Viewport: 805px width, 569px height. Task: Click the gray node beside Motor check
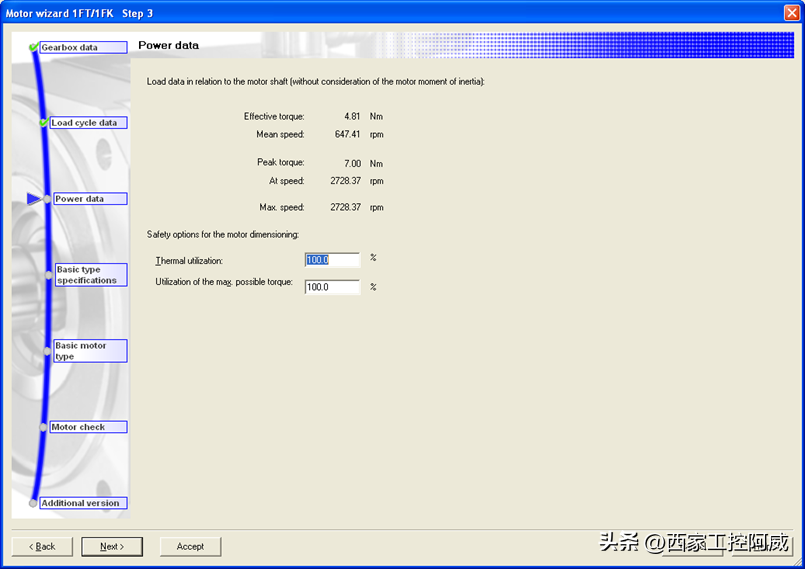point(45,427)
